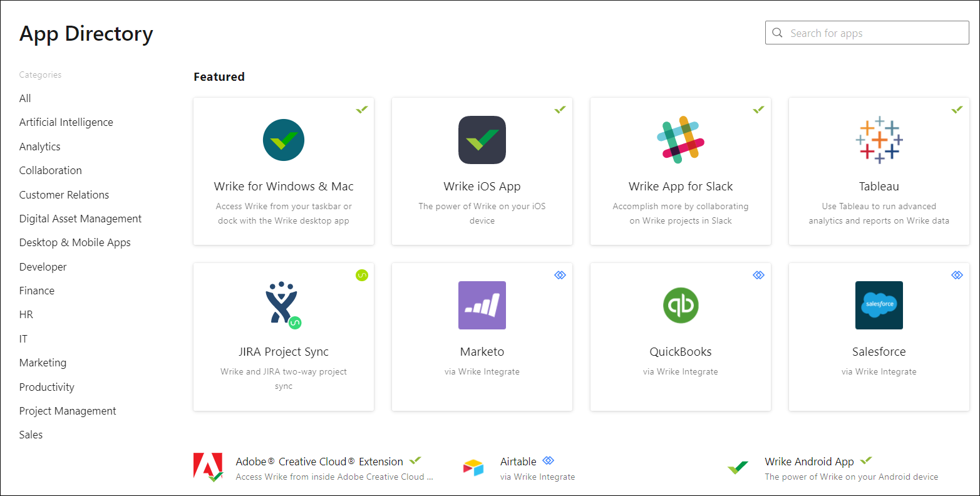Click the All categories link

[x=25, y=98]
